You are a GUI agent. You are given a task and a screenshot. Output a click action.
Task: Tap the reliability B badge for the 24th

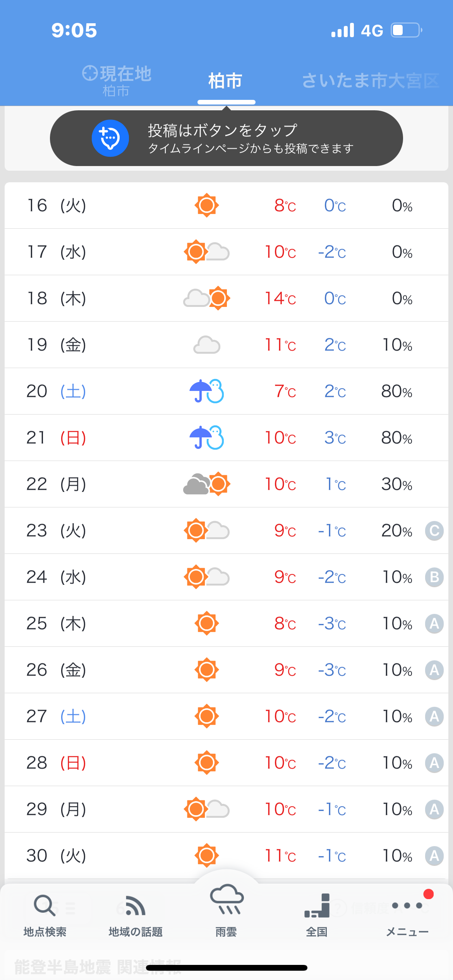tap(434, 577)
